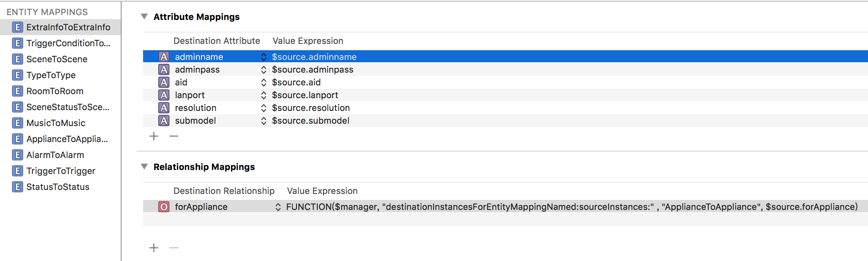Image resolution: width=868 pixels, height=261 pixels.
Task: Click the ExtraInfoToExtraInfo entity icon
Action: tap(17, 27)
